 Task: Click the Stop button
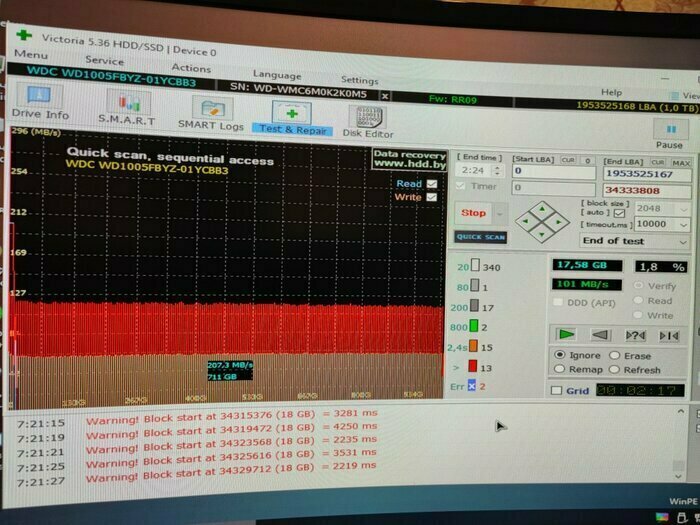click(x=473, y=213)
